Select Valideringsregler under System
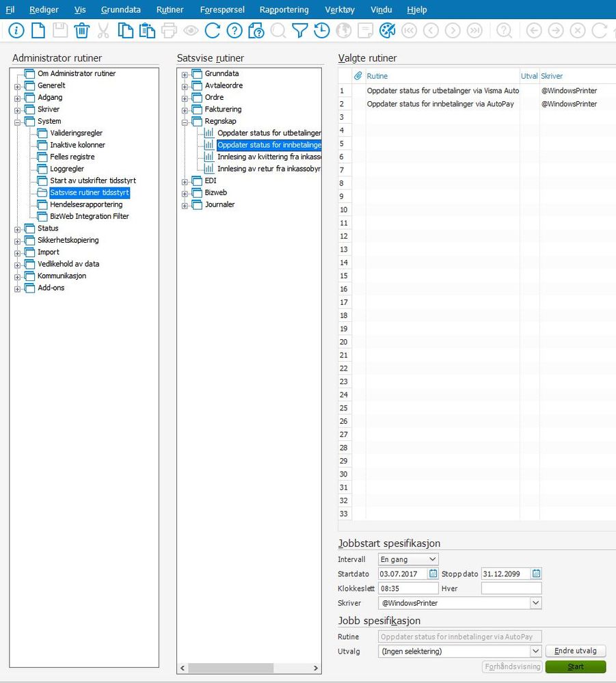The width and height of the screenshot is (616, 683). coord(77,133)
